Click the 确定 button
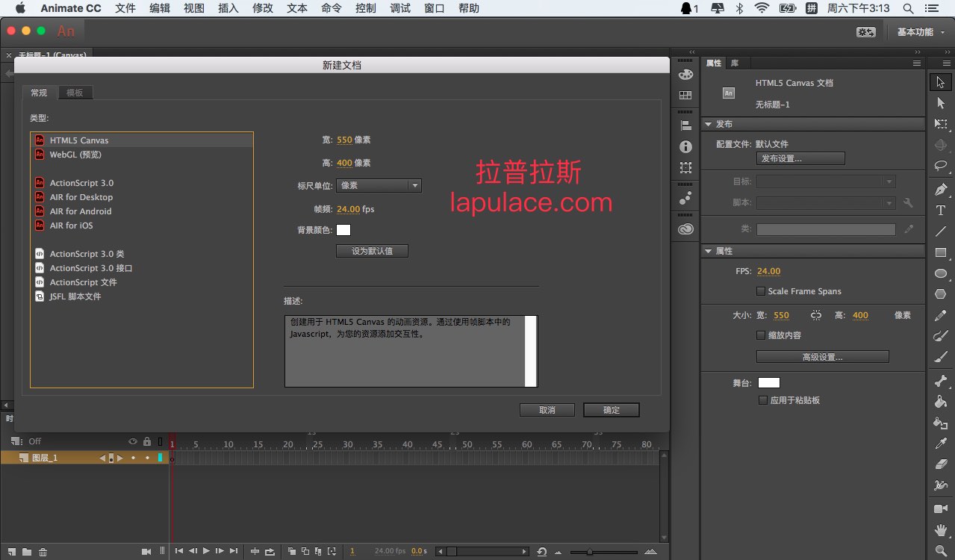Image resolution: width=955 pixels, height=560 pixels. coord(611,410)
